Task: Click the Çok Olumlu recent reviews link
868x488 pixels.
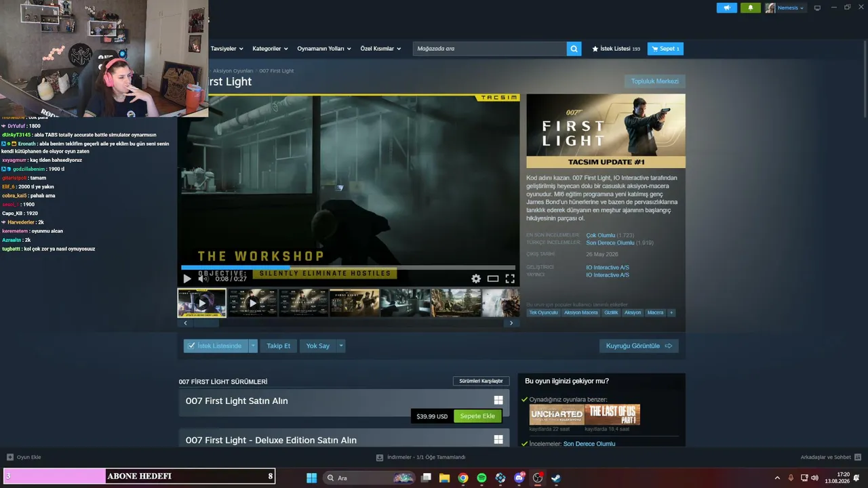Action: point(601,235)
